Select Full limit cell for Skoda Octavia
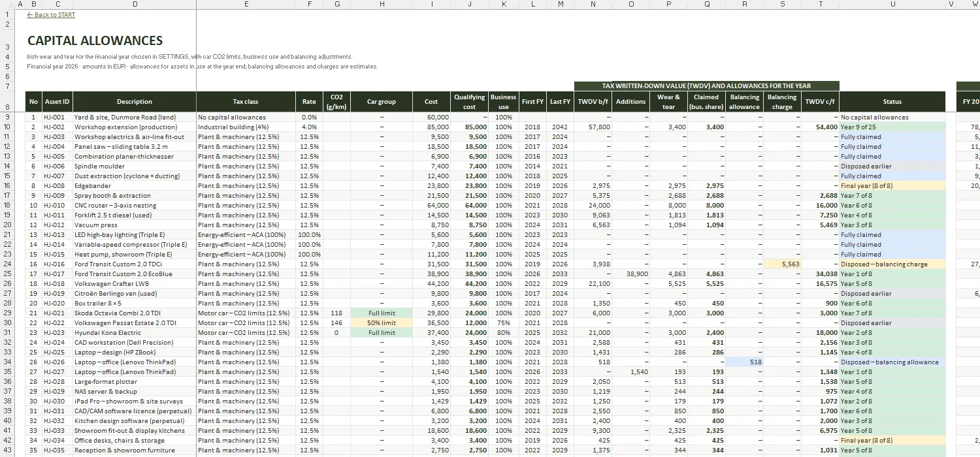 (382, 313)
